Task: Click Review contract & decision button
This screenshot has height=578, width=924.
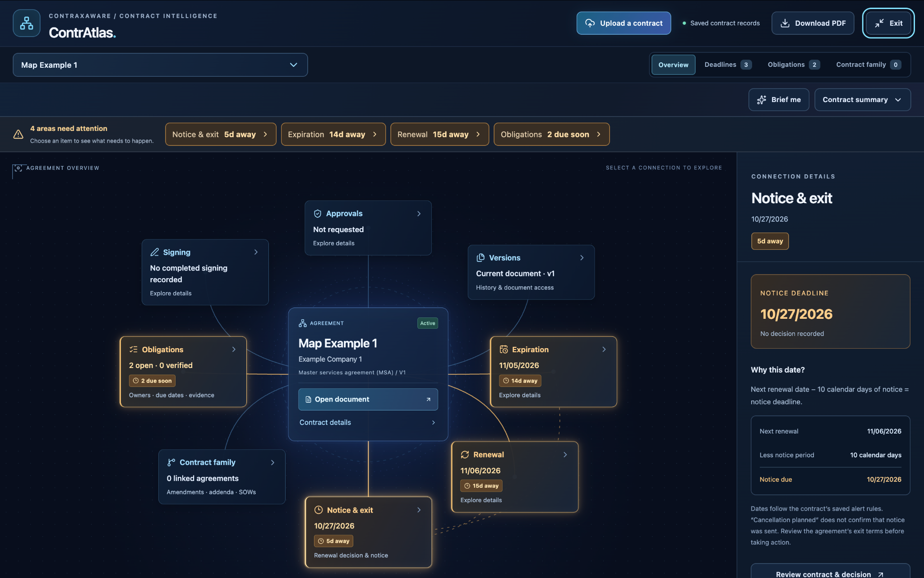Action: (830, 572)
